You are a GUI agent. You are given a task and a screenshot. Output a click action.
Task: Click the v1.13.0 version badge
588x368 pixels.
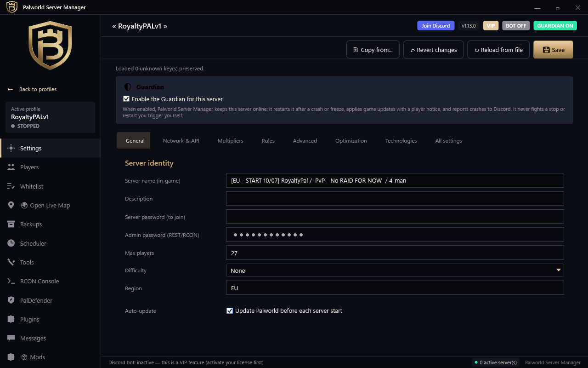469,26
